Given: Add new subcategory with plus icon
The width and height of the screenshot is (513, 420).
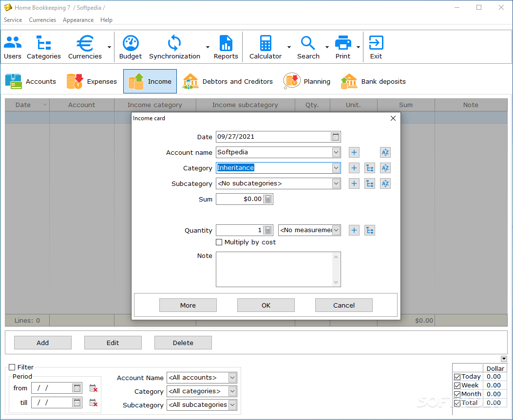Looking at the screenshot, I should [x=354, y=183].
